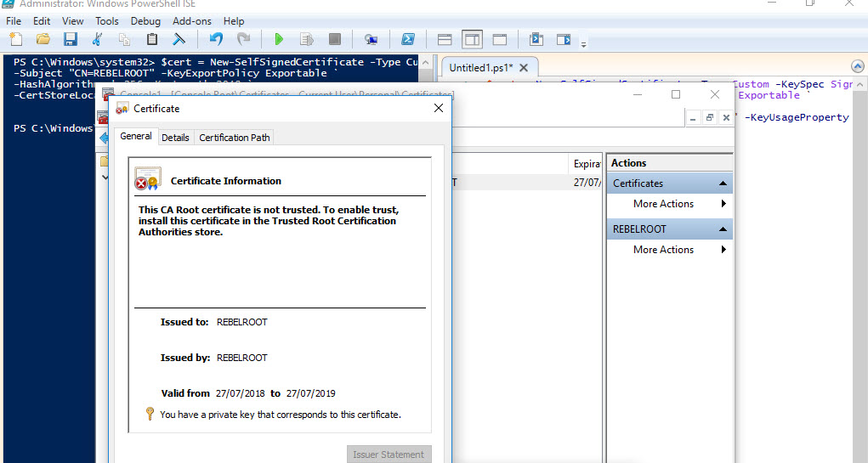
Task: Cut selection using scissors icon
Action: tap(98, 39)
